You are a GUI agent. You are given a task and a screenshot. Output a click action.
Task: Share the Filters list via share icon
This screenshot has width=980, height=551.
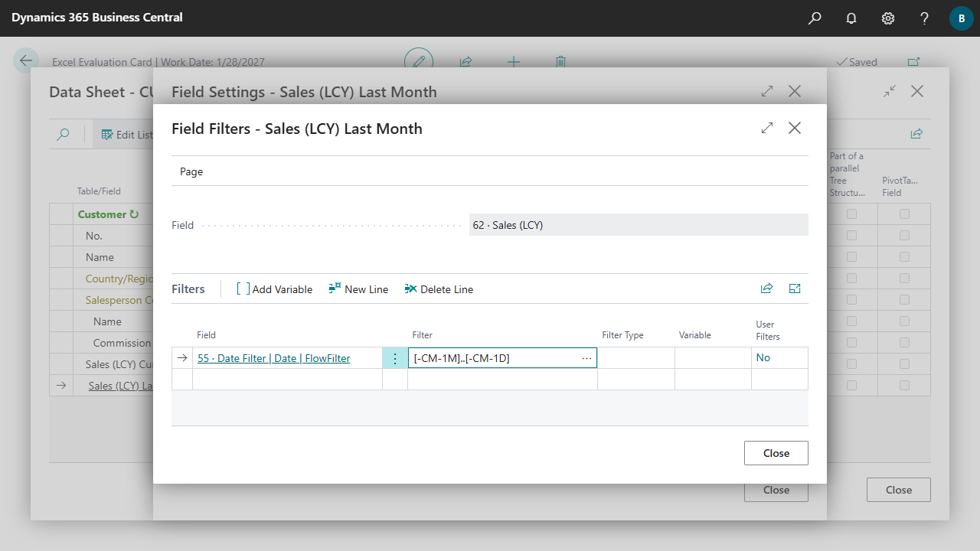(766, 289)
